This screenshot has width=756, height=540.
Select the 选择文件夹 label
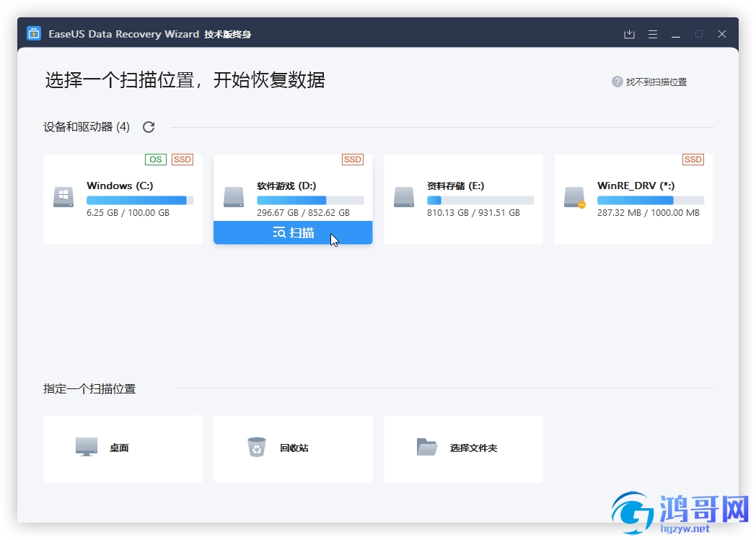(x=473, y=448)
